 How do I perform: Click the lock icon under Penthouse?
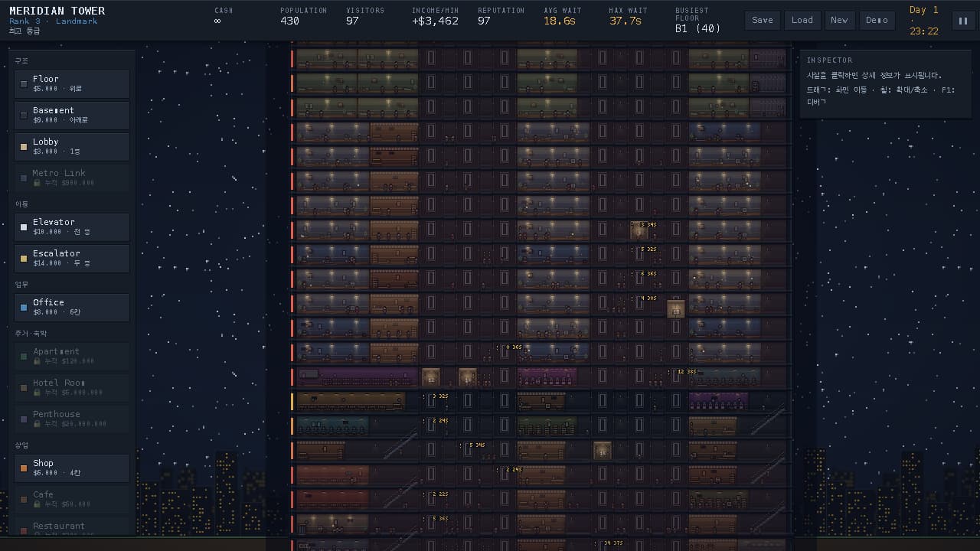pos(36,424)
